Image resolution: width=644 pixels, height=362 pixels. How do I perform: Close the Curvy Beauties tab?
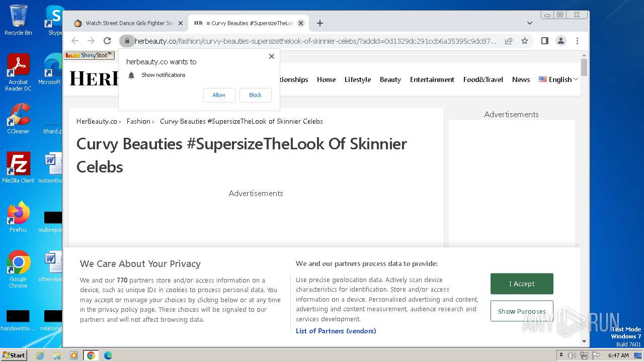pos(301,23)
